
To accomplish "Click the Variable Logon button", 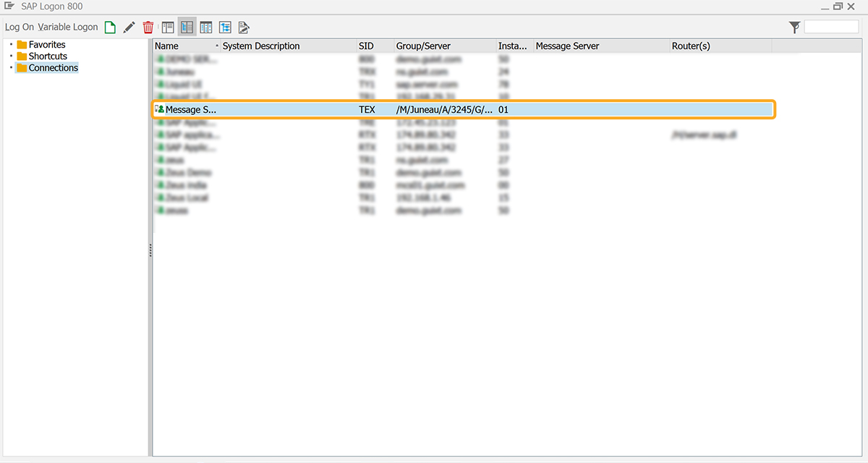I will [x=68, y=27].
